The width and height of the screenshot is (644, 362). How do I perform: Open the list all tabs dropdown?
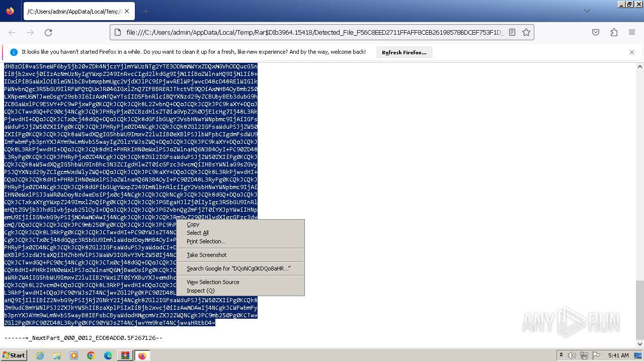(x=587, y=11)
